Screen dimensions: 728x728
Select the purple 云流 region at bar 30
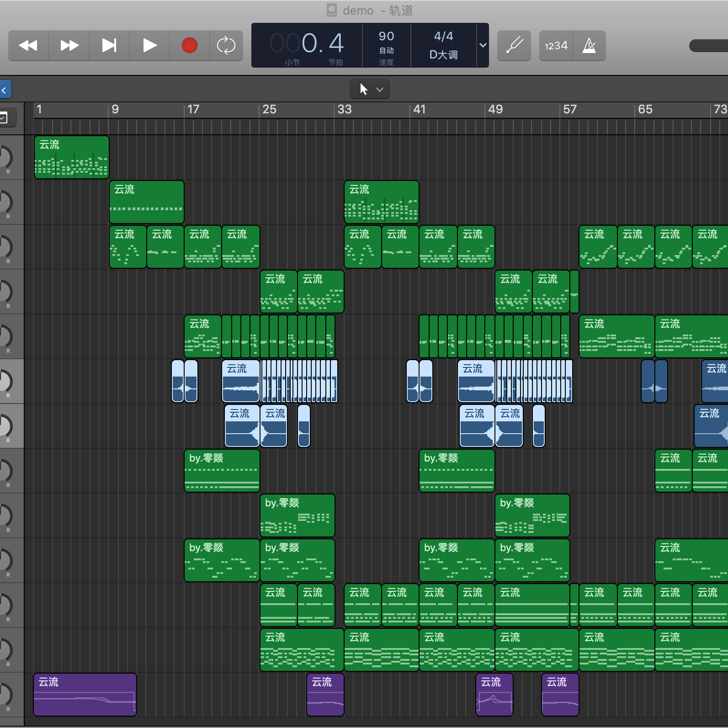coord(325,695)
